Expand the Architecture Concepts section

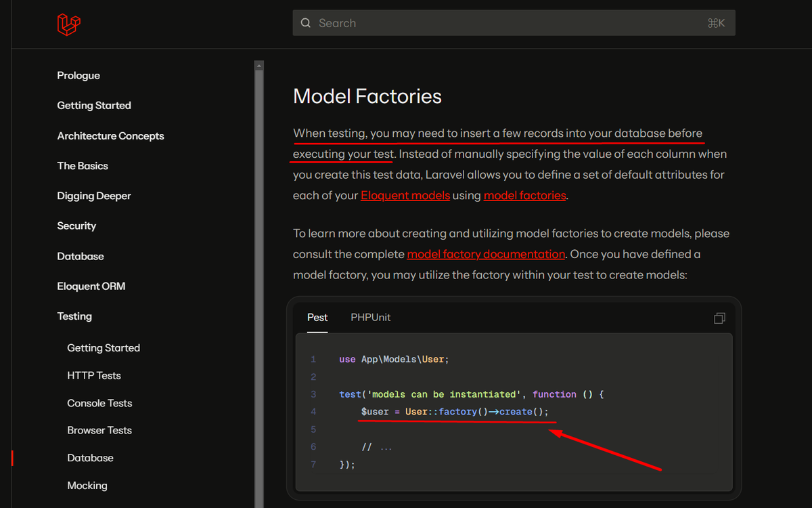(111, 136)
